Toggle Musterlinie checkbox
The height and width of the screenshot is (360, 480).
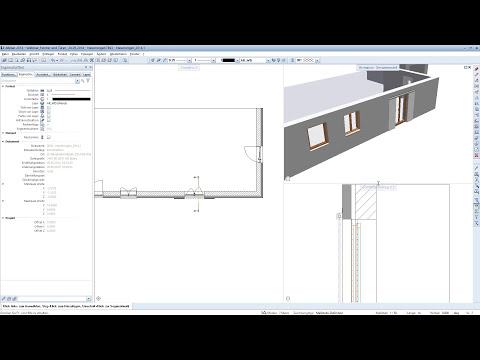coord(49,137)
